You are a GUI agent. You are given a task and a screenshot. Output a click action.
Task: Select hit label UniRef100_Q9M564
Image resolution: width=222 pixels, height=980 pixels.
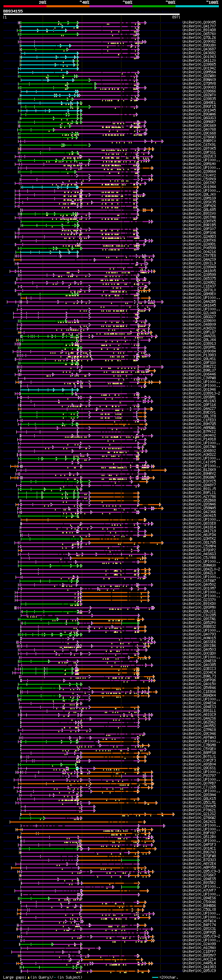pos(199,72)
